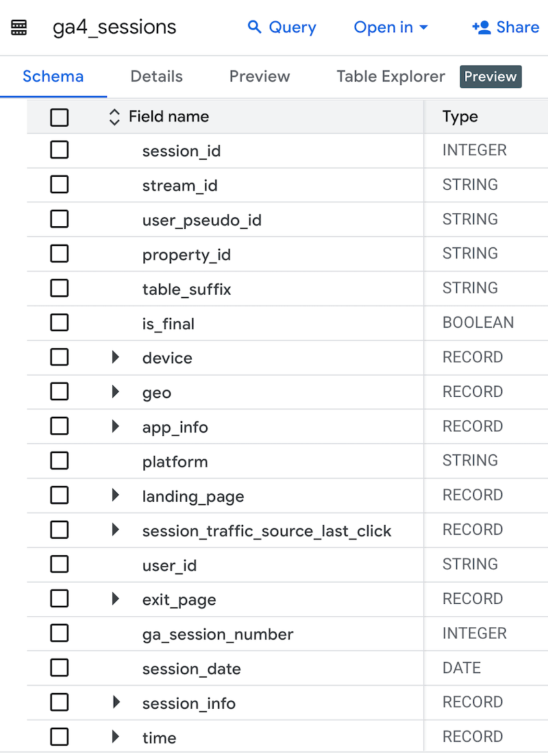Expand the exit_page record field

coord(114,598)
